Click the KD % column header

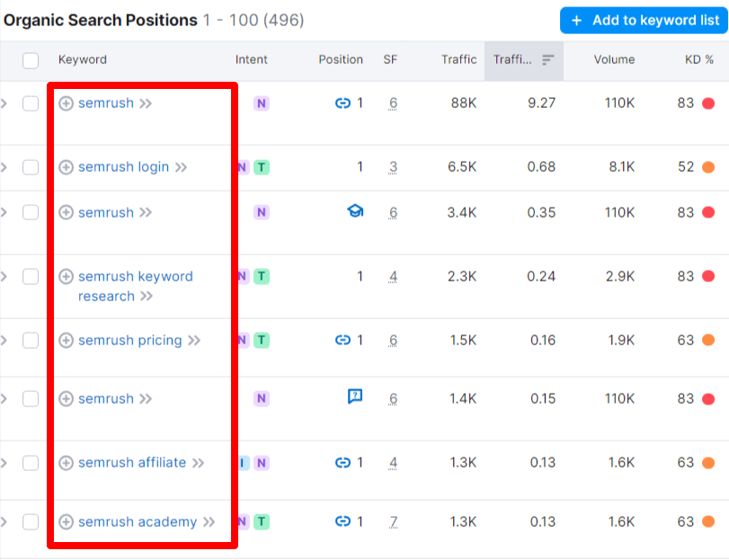pyautogui.click(x=698, y=60)
